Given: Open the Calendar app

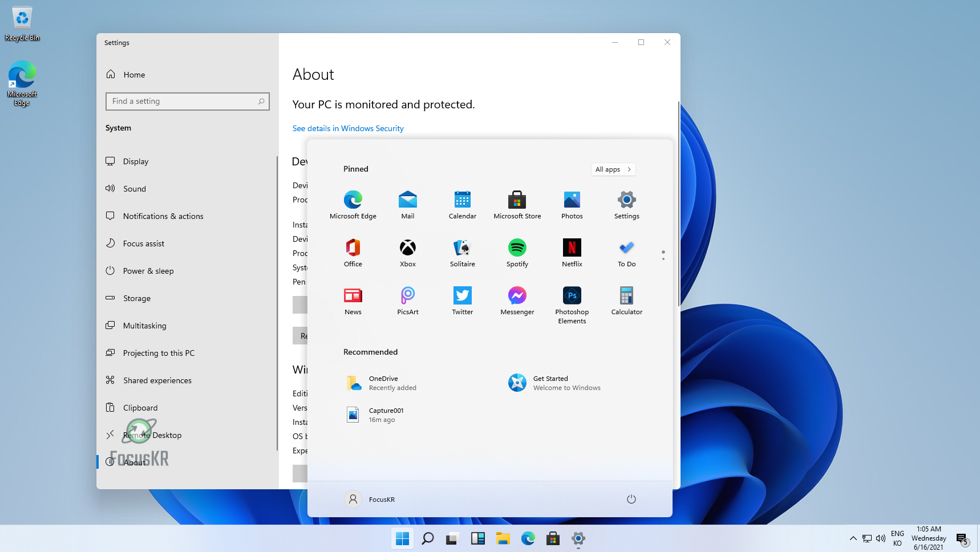Looking at the screenshot, I should pos(463,205).
